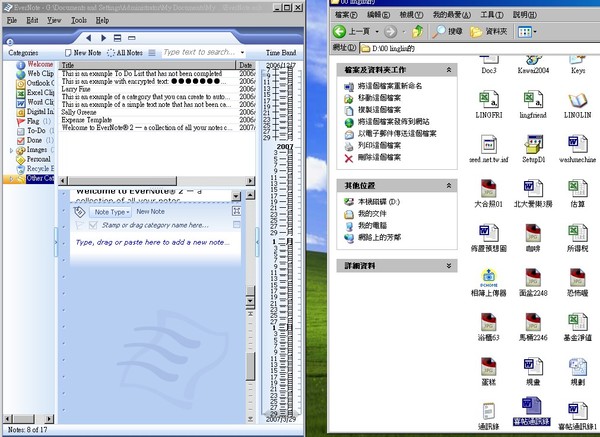Expand the Images category tree node
This screenshot has height=437, width=600.
click(11, 150)
